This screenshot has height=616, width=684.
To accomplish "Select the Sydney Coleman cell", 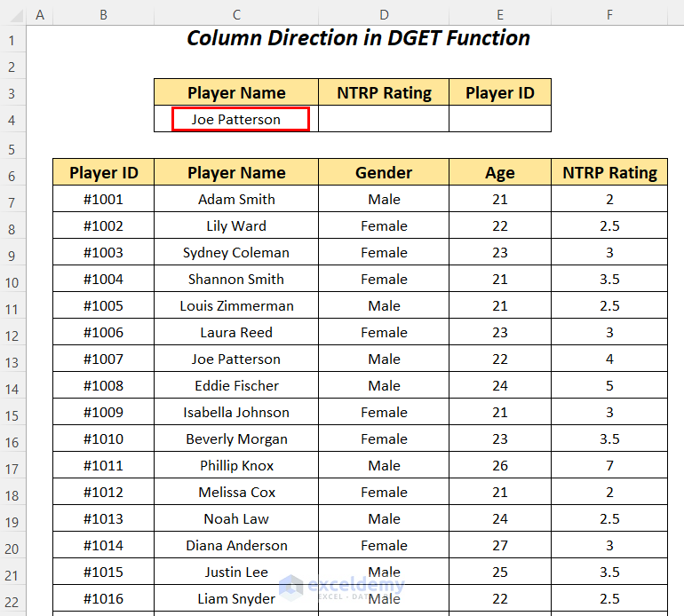I will pyautogui.click(x=236, y=252).
